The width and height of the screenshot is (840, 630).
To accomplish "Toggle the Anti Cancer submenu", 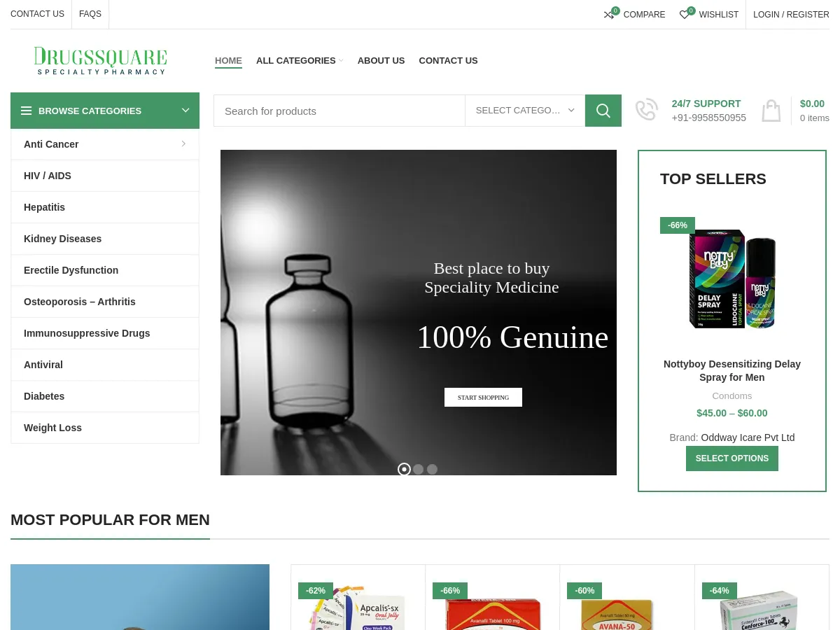I will click(183, 143).
